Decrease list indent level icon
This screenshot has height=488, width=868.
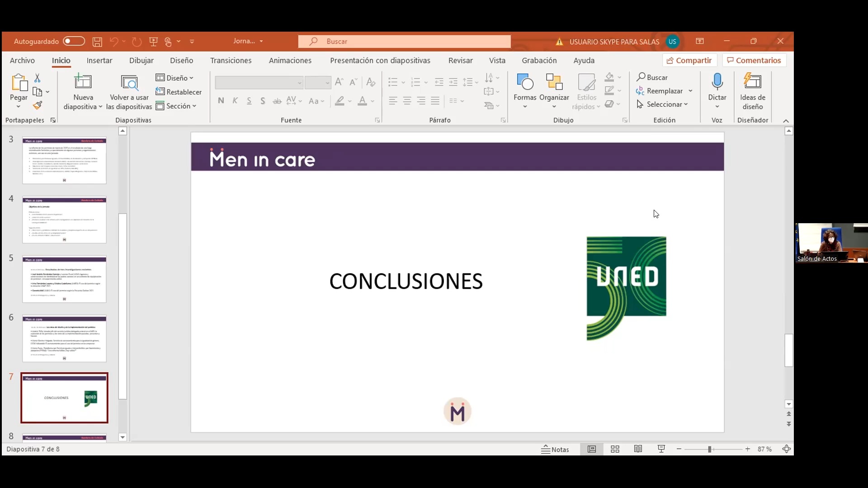(x=439, y=82)
